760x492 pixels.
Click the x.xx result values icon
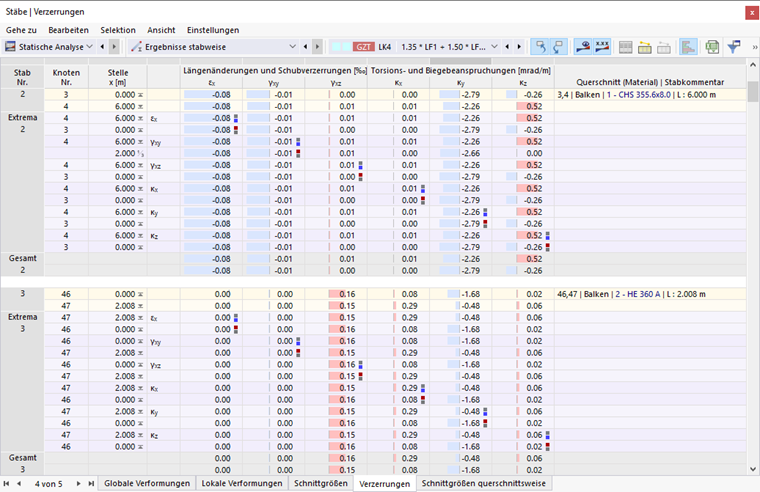(x=602, y=47)
